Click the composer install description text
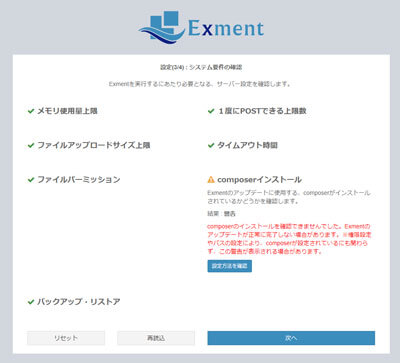 point(289,197)
